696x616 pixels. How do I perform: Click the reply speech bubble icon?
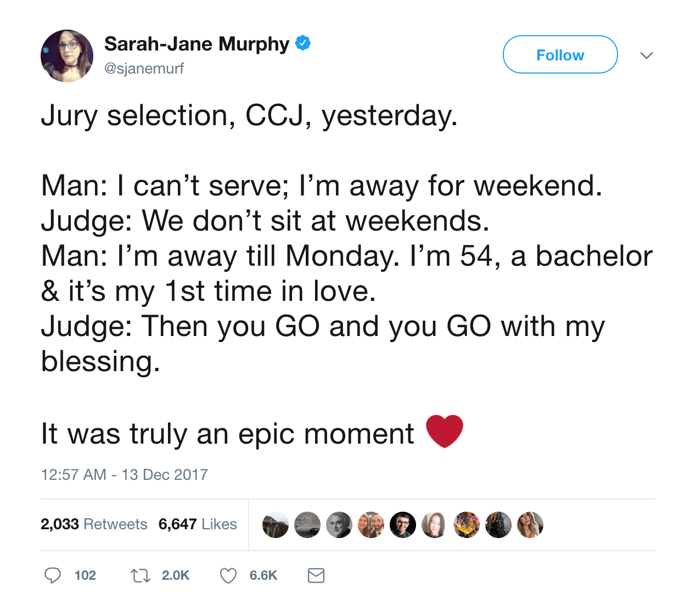pos(52,575)
